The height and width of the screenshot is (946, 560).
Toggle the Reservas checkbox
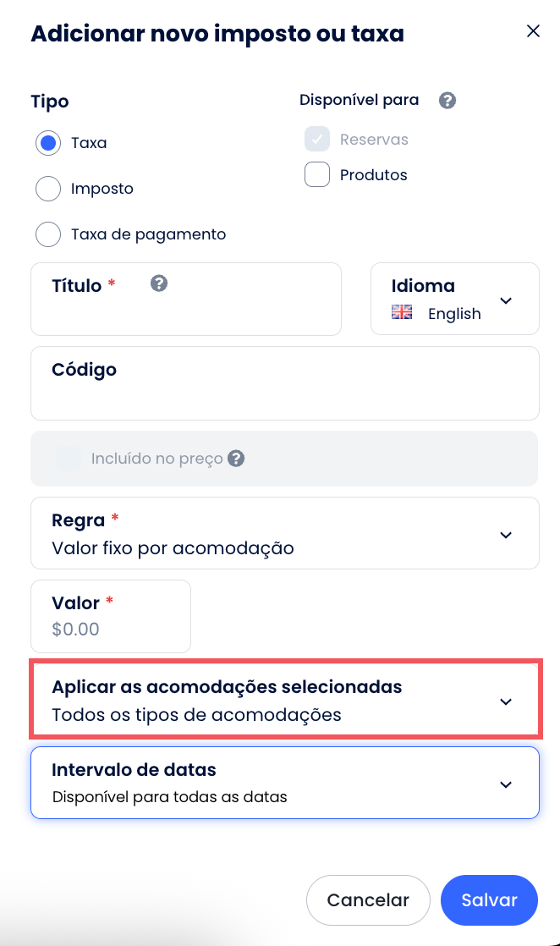tap(317, 140)
